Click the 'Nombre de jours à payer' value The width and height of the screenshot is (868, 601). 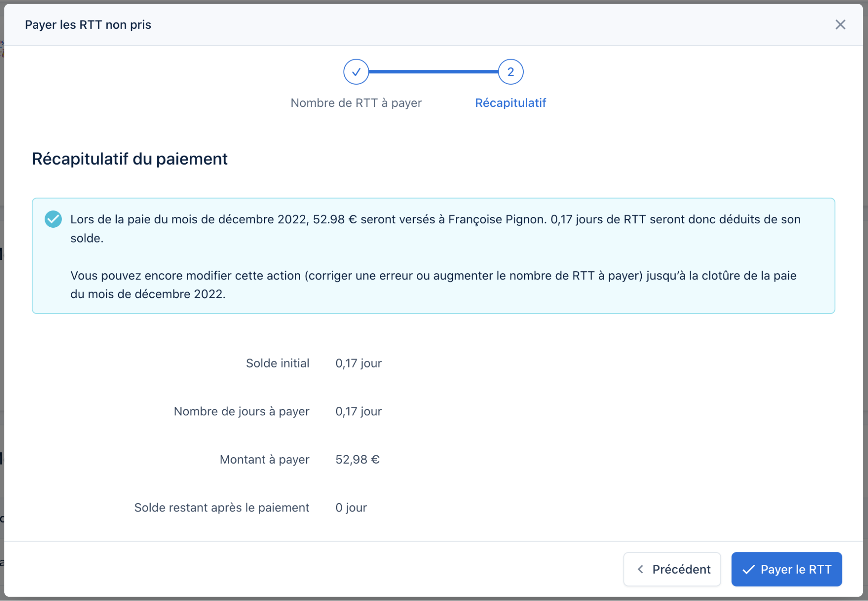coord(358,412)
